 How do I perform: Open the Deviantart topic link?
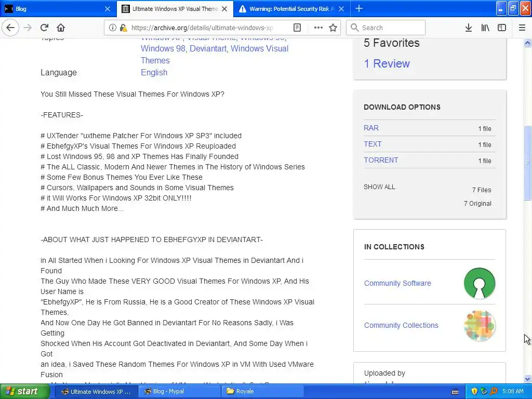[208, 48]
